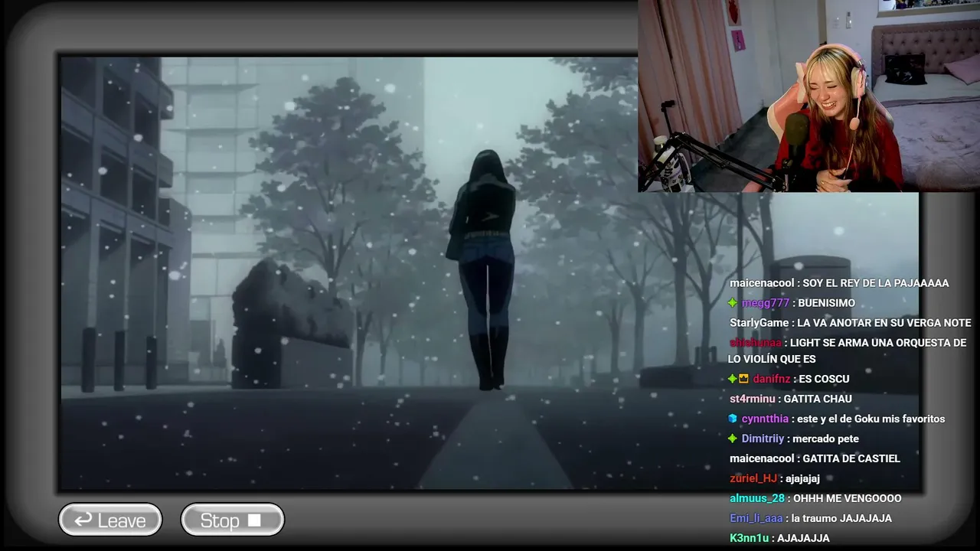Open K3nn1u's chat profile
This screenshot has width=980, height=551.
pos(750,538)
